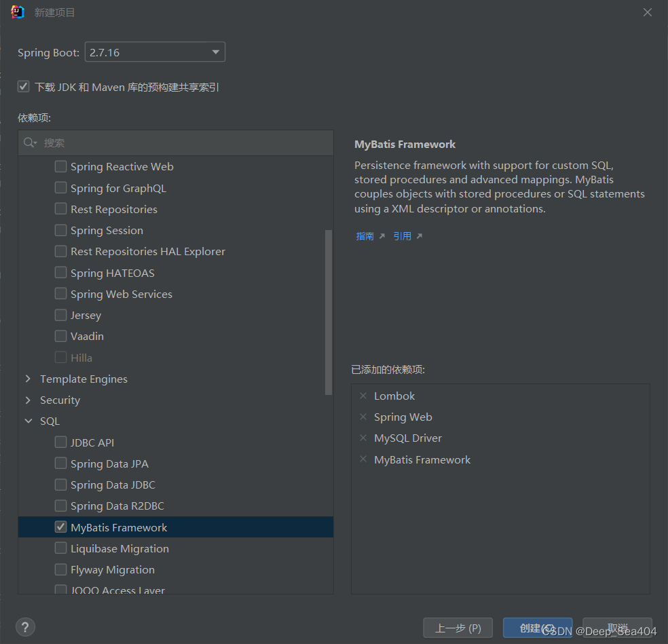
Task: Open the Spring Boot version dropdown
Action: 155,52
